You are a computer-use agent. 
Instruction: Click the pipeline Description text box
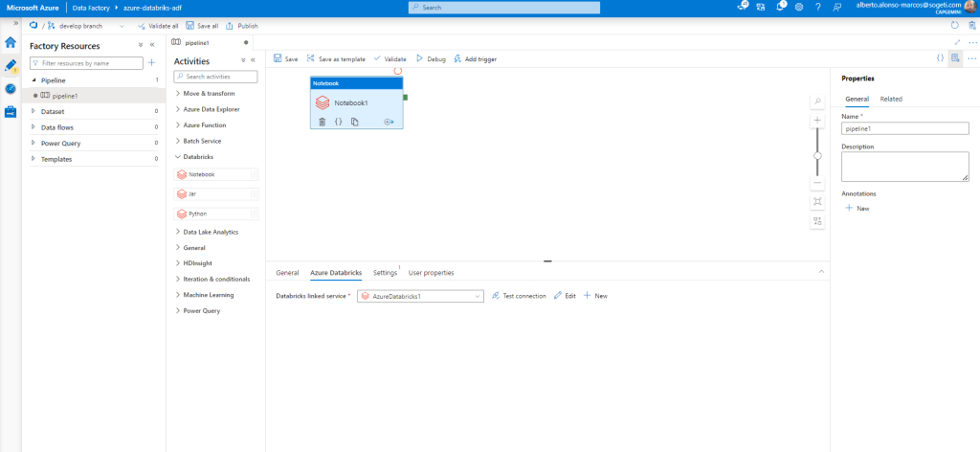pyautogui.click(x=904, y=167)
